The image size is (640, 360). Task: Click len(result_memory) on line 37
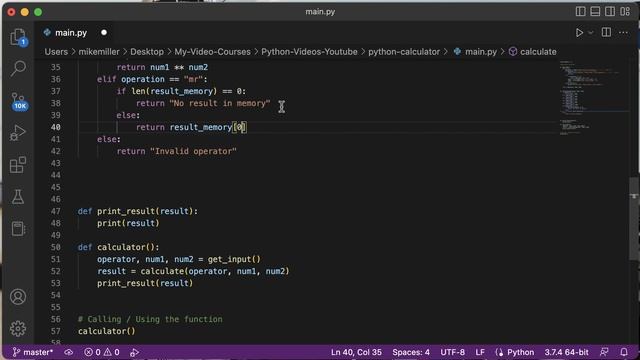pos(174,91)
